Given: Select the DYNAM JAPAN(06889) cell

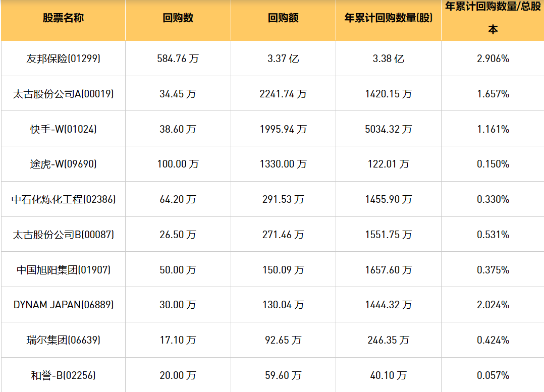Looking at the screenshot, I should click(63, 305).
